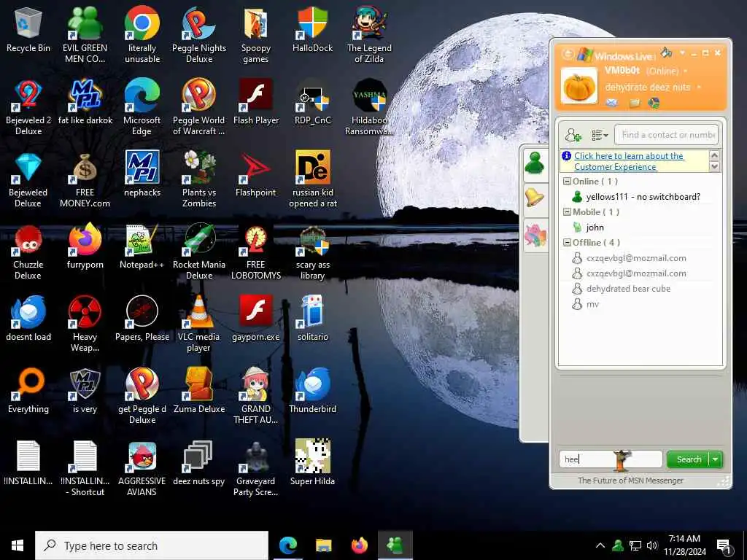This screenshot has height=560, width=747.
Task: Show hidden tray icons chevron
Action: (600, 545)
